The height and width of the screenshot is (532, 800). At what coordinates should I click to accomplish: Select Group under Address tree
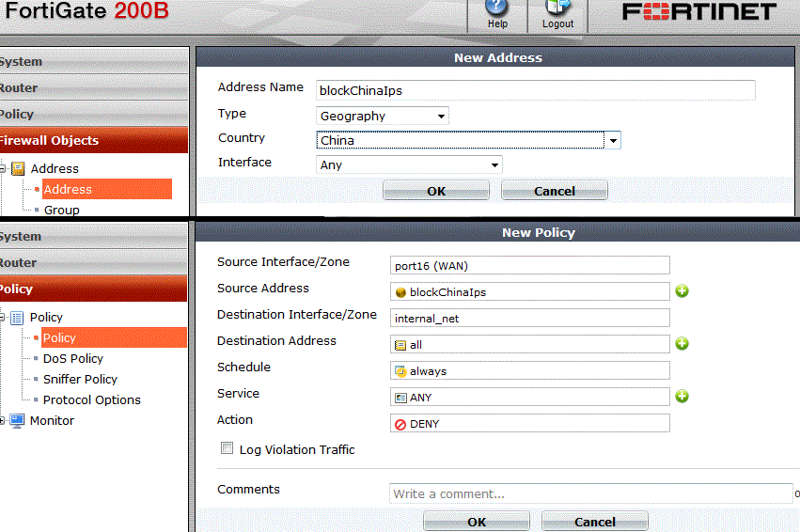[62, 211]
